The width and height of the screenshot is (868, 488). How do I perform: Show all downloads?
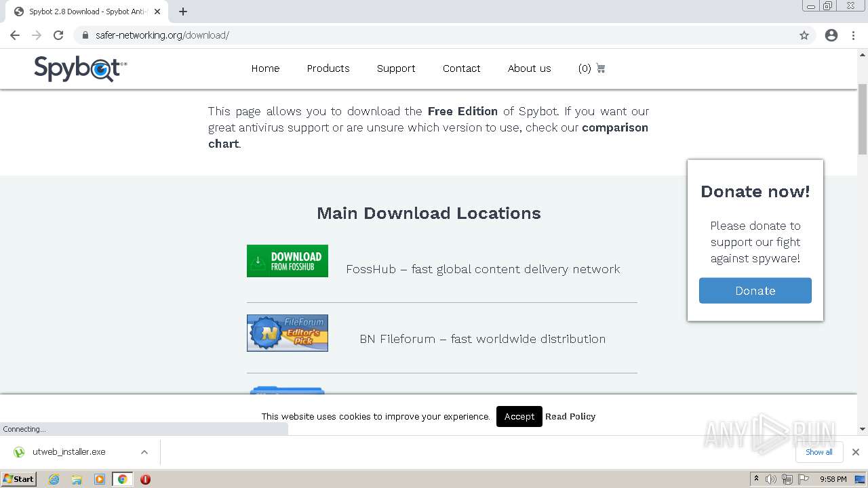coord(819,452)
